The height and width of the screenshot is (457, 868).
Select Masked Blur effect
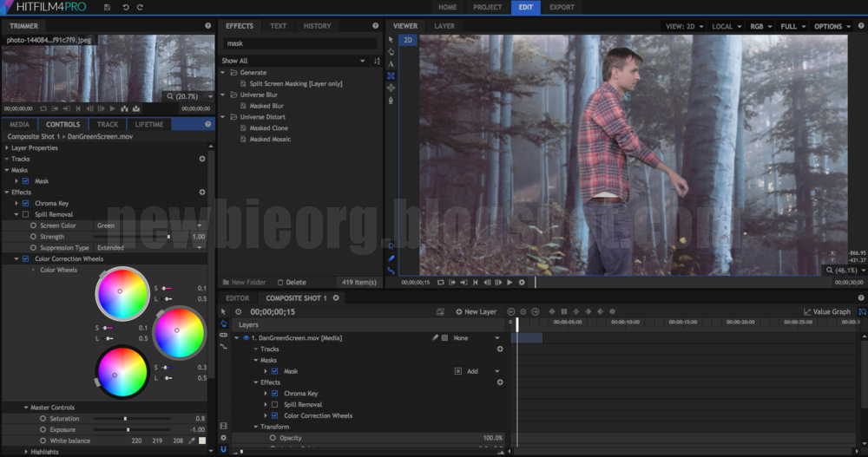(x=266, y=106)
